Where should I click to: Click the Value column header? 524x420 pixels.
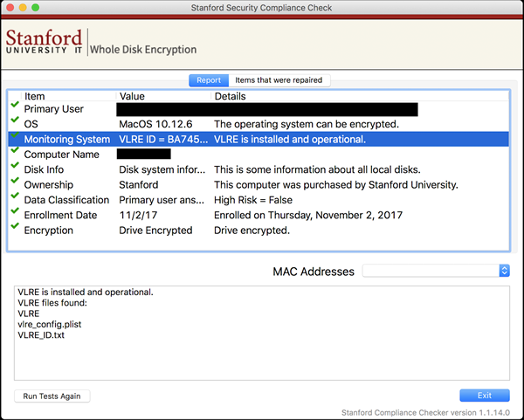point(132,96)
